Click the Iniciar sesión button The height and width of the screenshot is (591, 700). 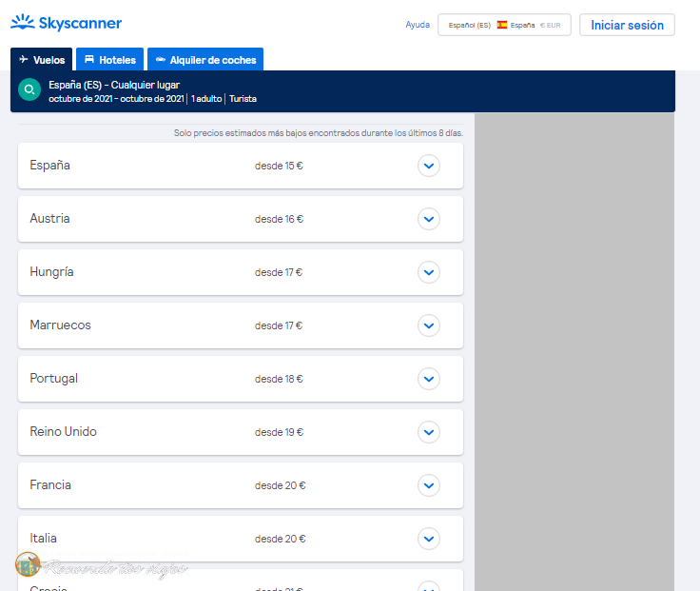[627, 25]
